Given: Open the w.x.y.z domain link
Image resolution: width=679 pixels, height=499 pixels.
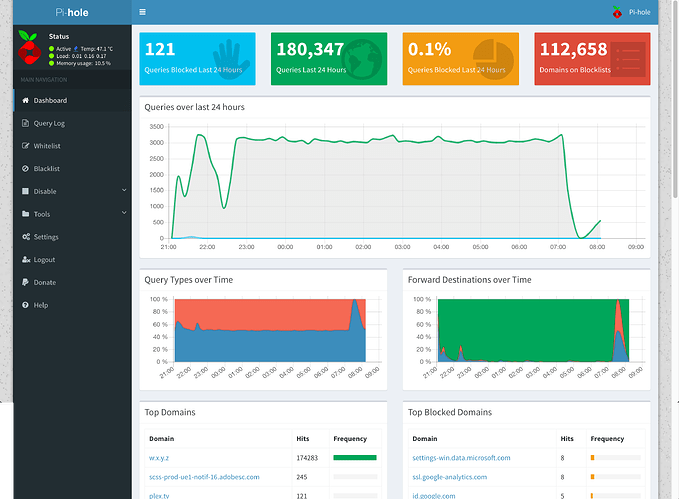Looking at the screenshot, I should [x=158, y=458].
